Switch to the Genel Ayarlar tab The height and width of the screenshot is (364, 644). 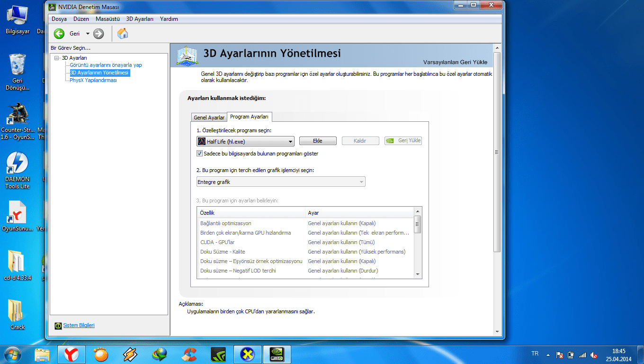209,118
